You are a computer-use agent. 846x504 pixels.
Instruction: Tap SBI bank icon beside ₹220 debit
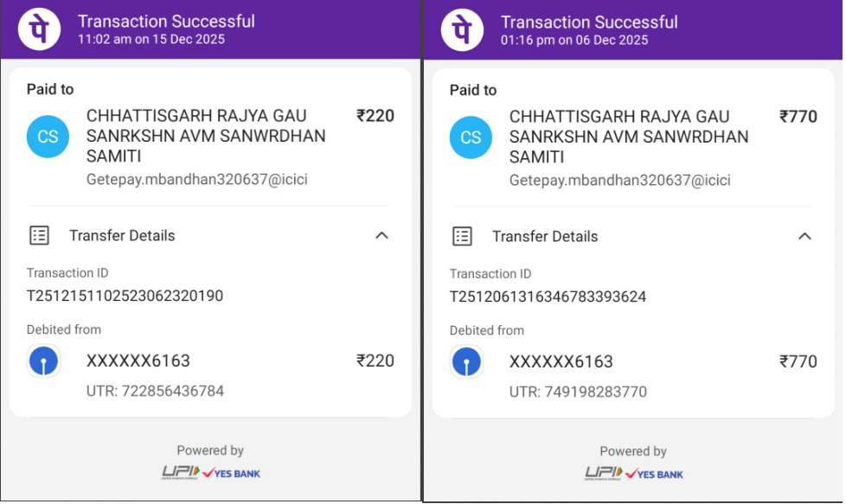[x=43, y=361]
